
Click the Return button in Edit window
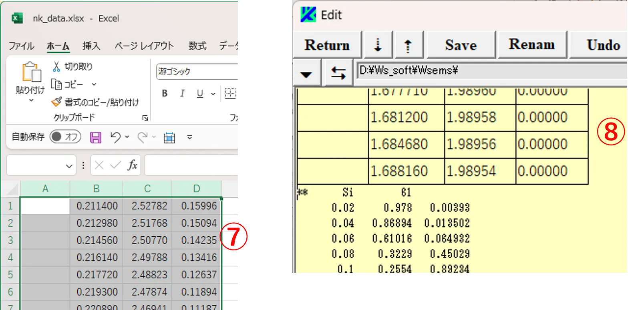pyautogui.click(x=327, y=45)
